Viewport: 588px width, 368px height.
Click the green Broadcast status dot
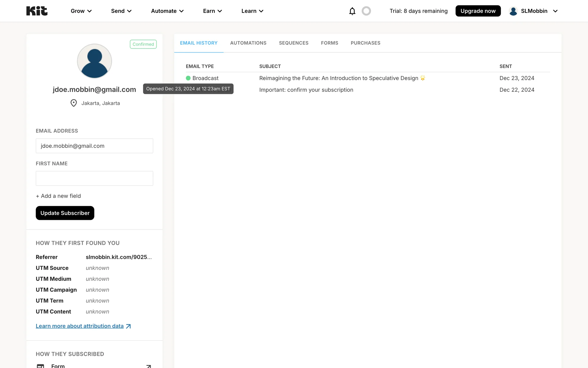(x=188, y=78)
